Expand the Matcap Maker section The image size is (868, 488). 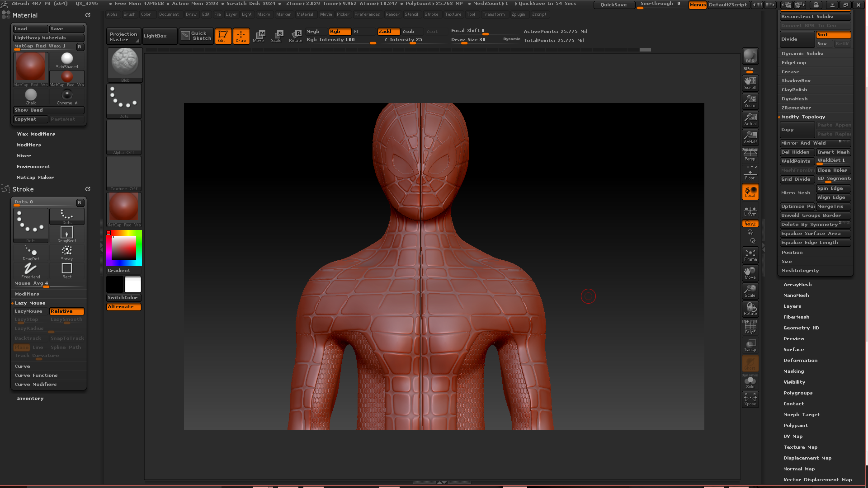click(x=35, y=178)
